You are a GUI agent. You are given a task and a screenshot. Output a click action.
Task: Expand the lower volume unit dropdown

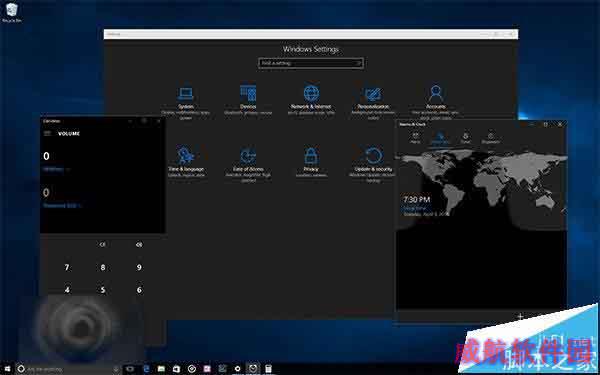pyautogui.click(x=62, y=205)
